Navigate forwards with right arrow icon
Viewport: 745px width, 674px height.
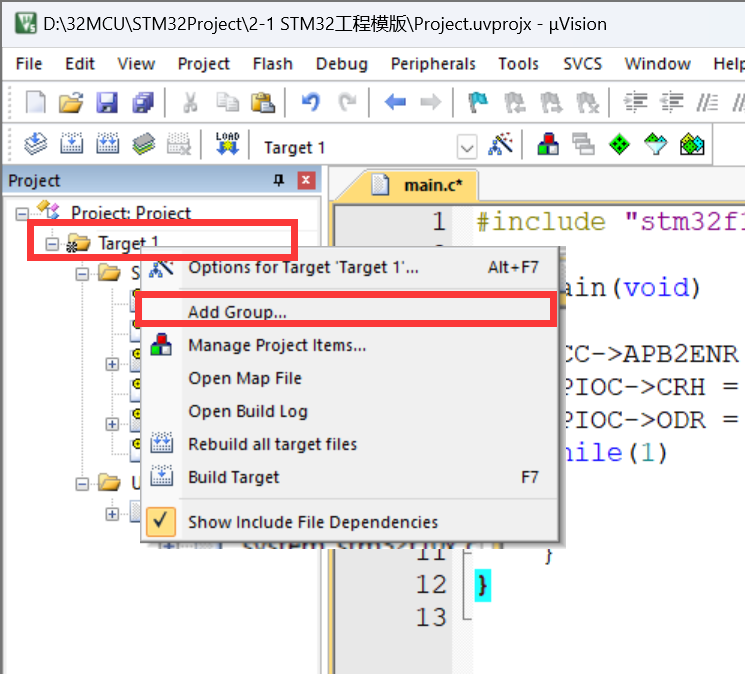[x=431, y=102]
